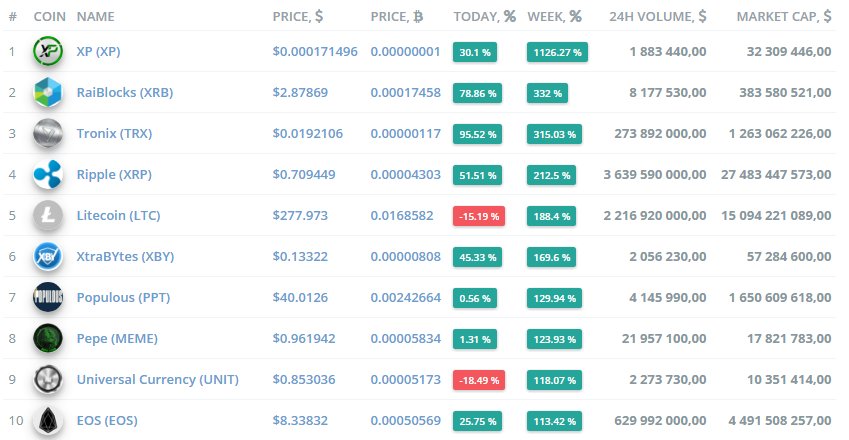Sort by the WEEK, % column header
849x440 pixels.
[x=554, y=17]
